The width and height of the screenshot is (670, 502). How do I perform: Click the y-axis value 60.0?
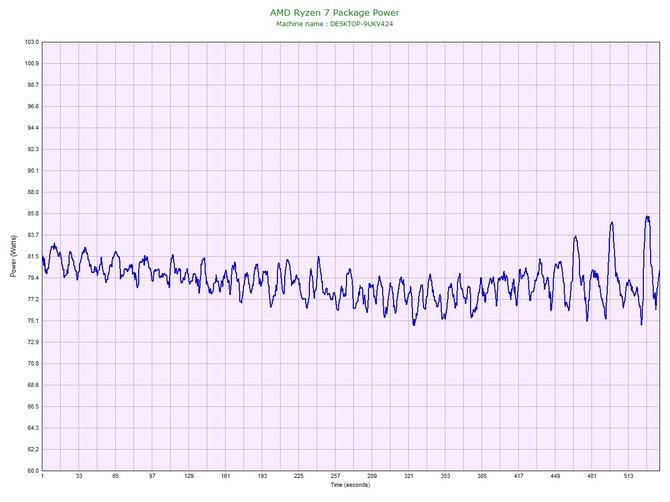pyautogui.click(x=33, y=470)
